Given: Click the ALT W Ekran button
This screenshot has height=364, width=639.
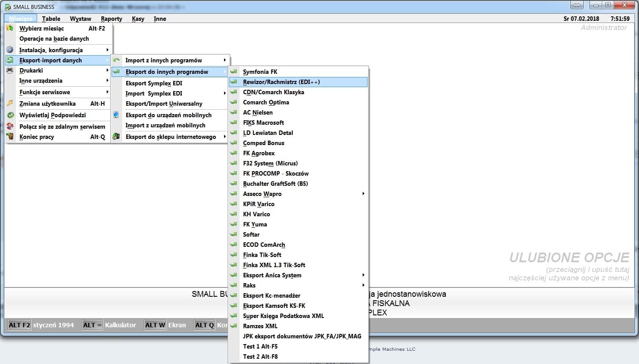Looking at the screenshot, I should click(165, 325).
